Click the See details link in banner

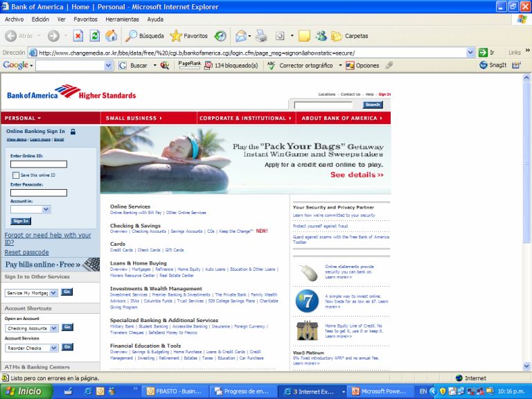click(357, 175)
